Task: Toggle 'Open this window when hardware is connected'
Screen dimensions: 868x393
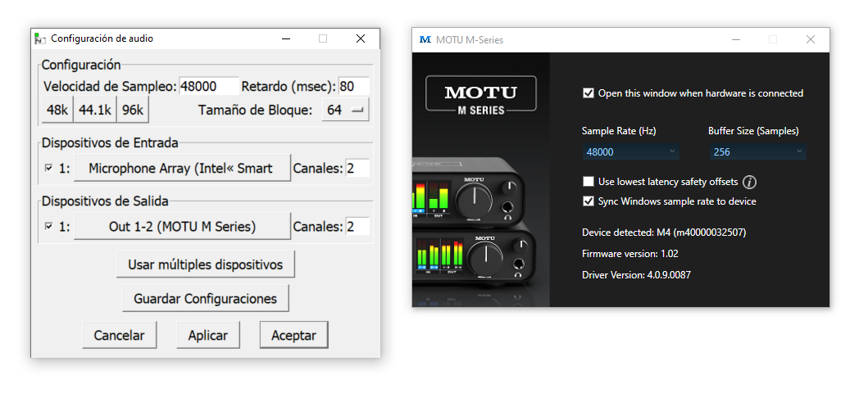Action: pos(589,93)
